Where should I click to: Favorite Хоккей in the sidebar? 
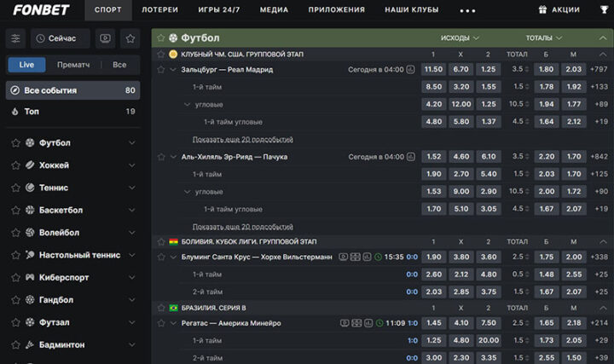(x=15, y=165)
